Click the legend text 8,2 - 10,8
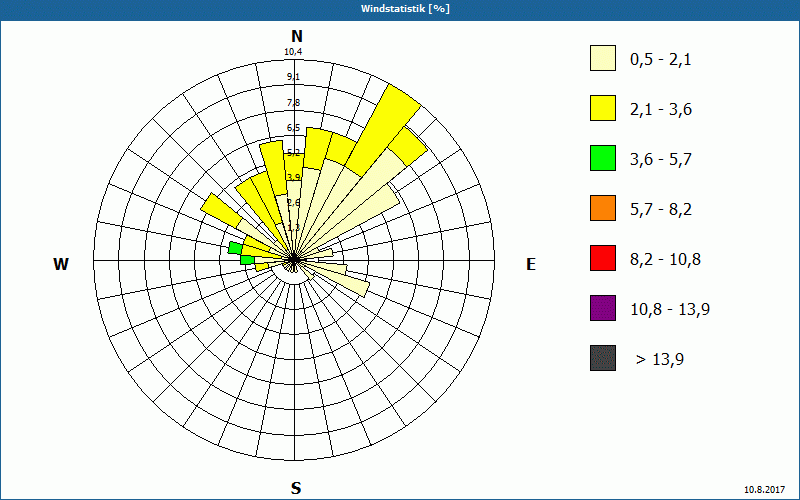The width and height of the screenshot is (800, 500). tap(665, 260)
